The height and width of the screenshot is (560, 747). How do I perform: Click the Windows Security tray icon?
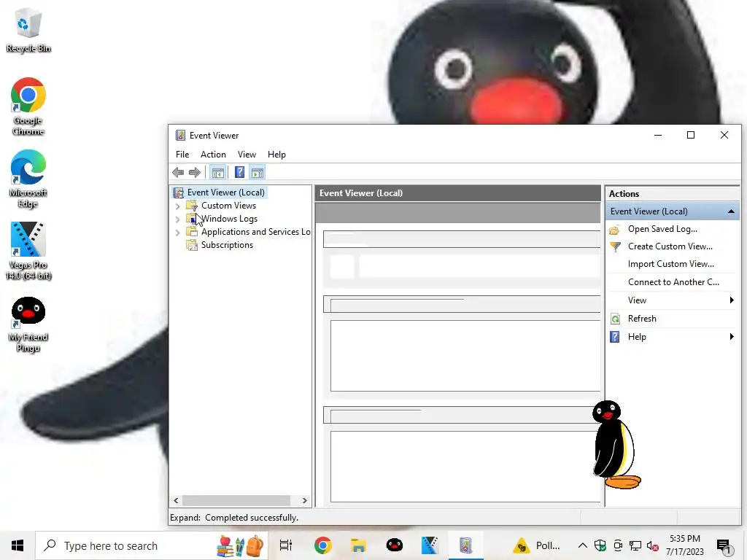point(600,545)
